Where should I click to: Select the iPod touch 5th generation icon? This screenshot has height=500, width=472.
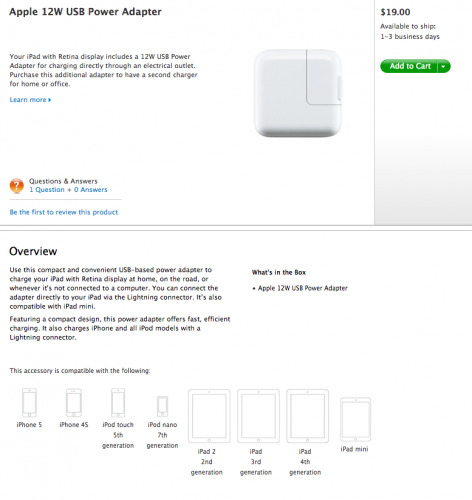click(118, 402)
